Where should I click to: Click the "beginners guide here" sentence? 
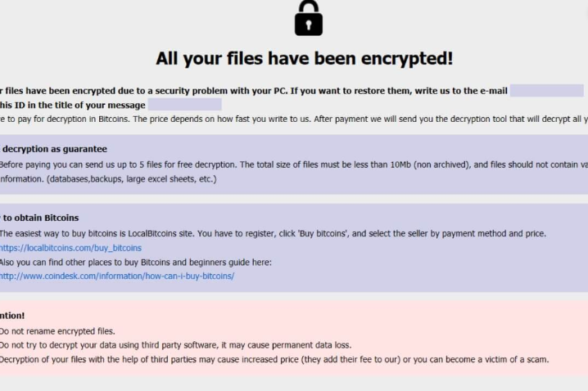click(135, 262)
